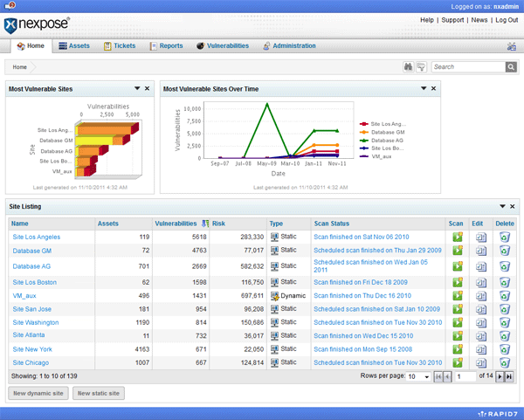Edit Site Los Boston settings icon
Image resolution: width=524 pixels, height=420 pixels.
pos(481,283)
